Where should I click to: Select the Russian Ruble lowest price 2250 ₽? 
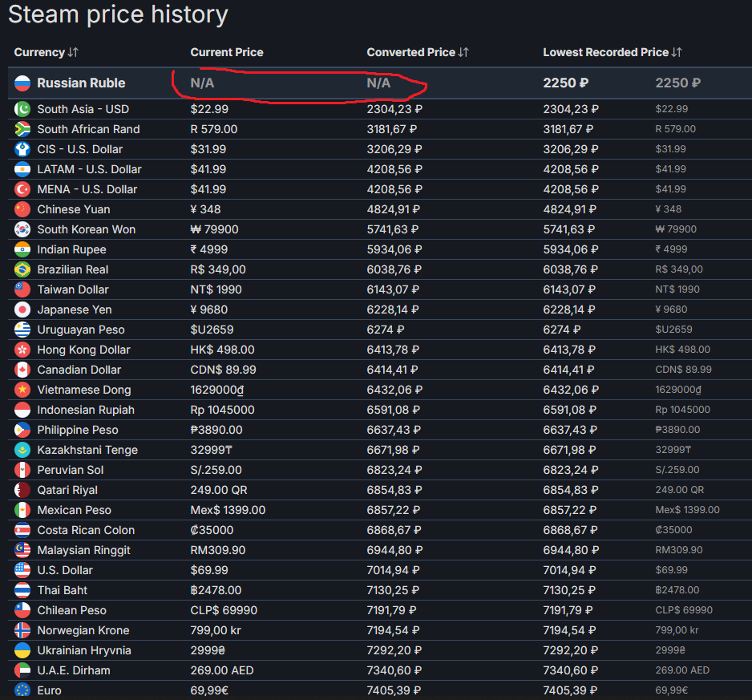pos(565,83)
